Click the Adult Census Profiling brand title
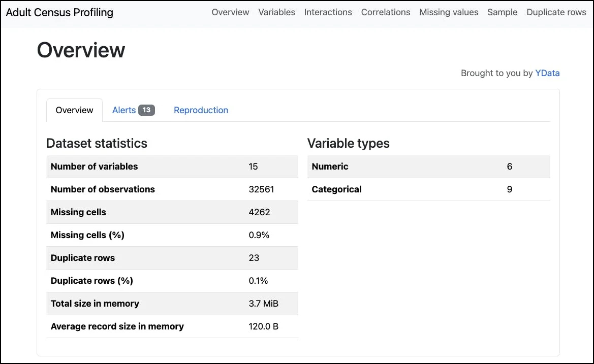 [59, 12]
